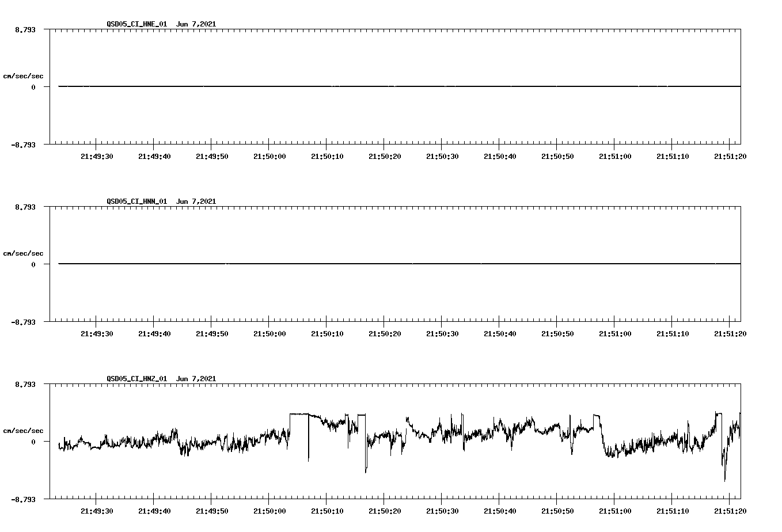Pick 21:51:20 time label beneath HNZ plot

[x=730, y=511]
